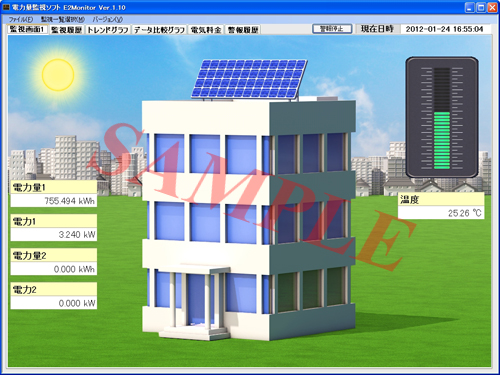Click the 現在日時 label
The width and height of the screenshot is (500, 375).
point(377,29)
